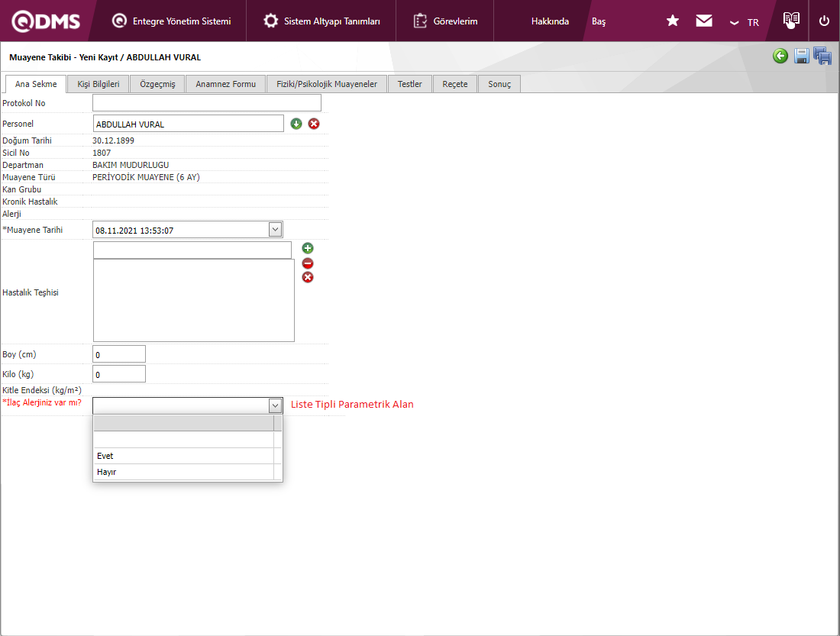Click the power logout icon
This screenshot has width=840, height=636.
pyautogui.click(x=824, y=21)
